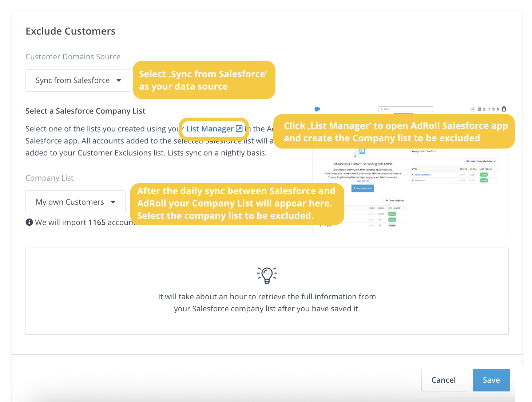Select the Current Customers list row
The image size is (532, 402).
(423, 175)
